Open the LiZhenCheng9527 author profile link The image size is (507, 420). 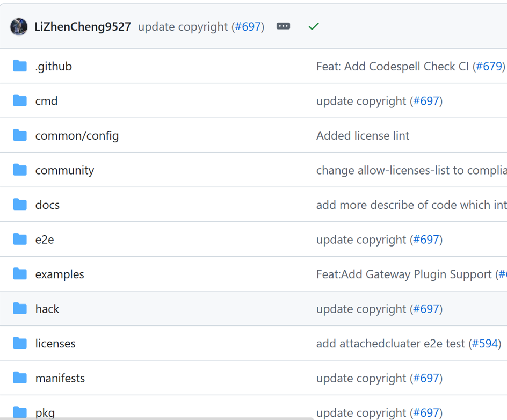click(83, 26)
